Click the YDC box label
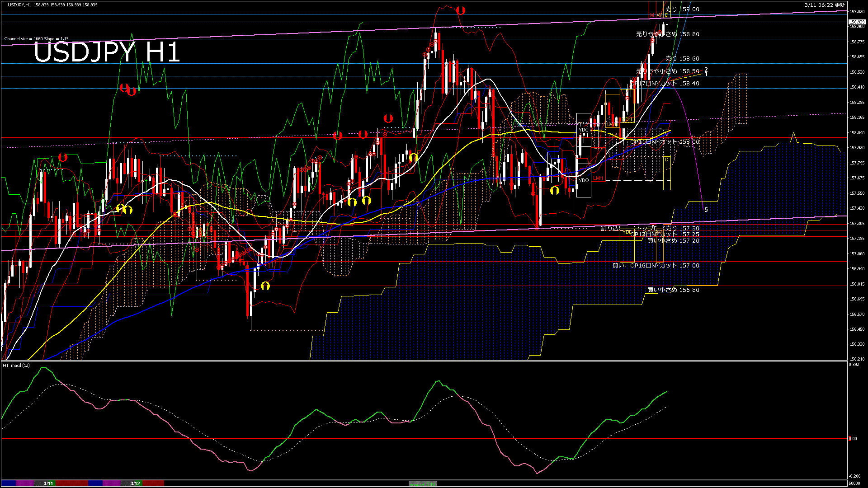The height and width of the screenshot is (488, 868). point(583,130)
